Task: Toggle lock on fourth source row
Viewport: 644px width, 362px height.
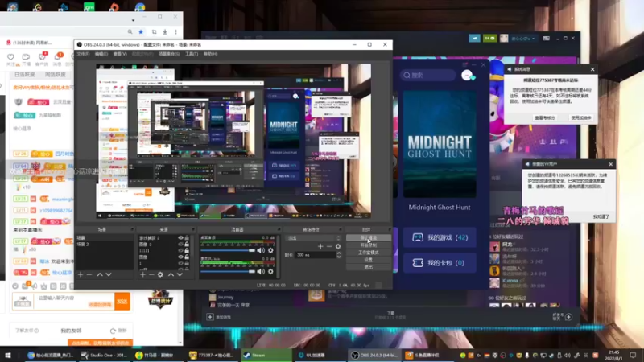Action: pos(187,257)
